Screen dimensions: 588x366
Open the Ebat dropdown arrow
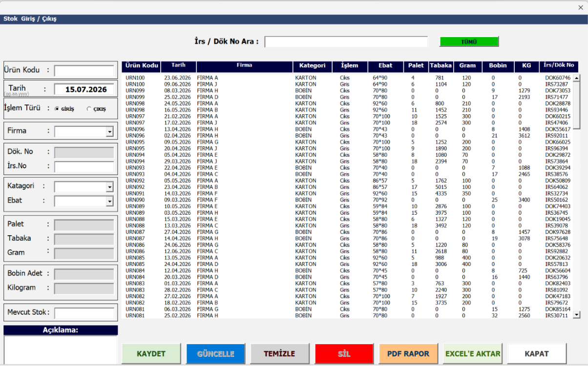[109, 201]
